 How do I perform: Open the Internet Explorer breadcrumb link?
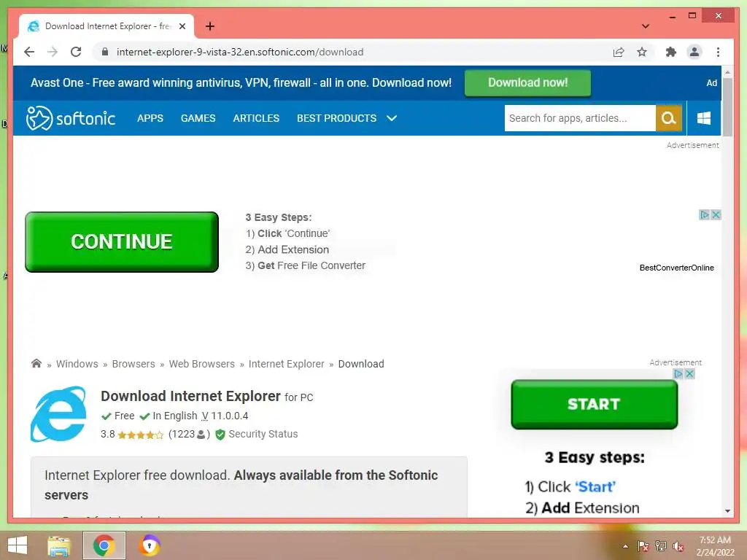pos(286,364)
